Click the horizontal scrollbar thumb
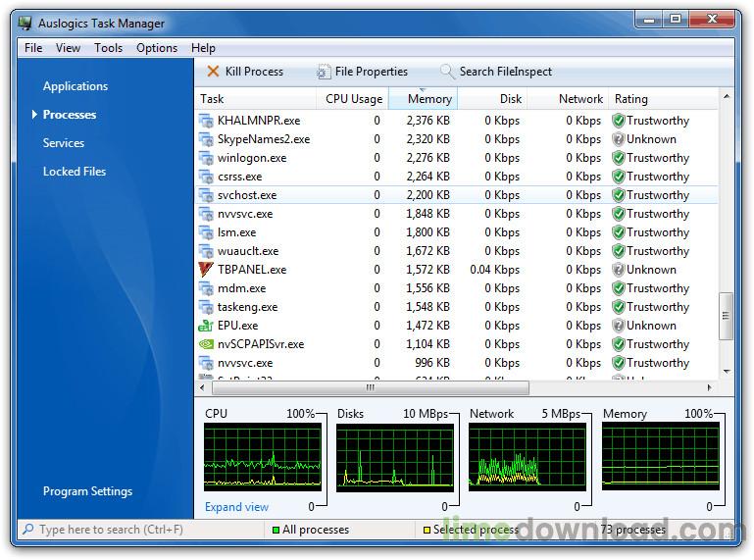The height and width of the screenshot is (560, 754). [x=371, y=387]
